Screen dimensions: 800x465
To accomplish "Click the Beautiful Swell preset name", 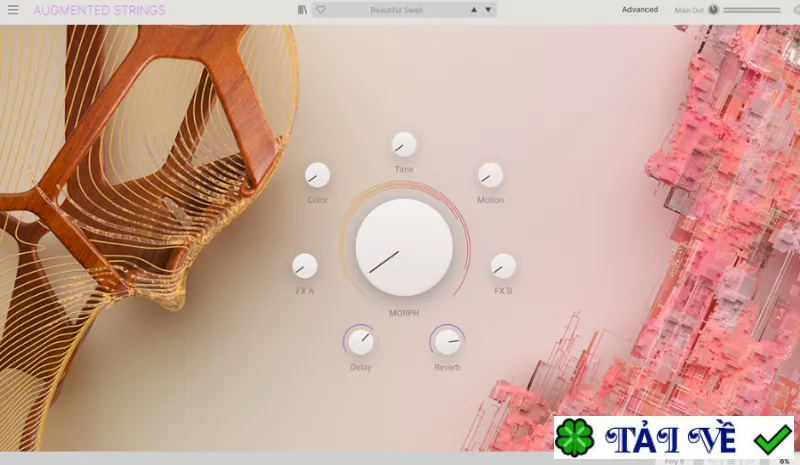I will point(396,10).
